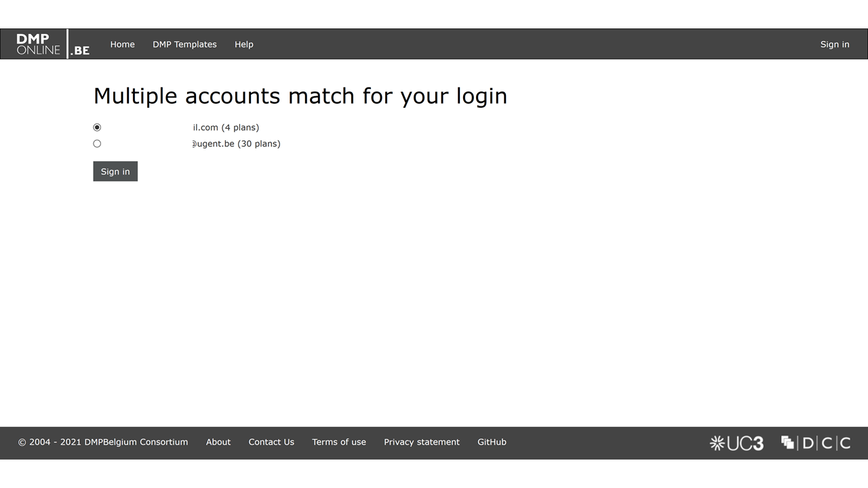The height and width of the screenshot is (488, 868).
Task: Open the DCC logo link in footer
Action: click(816, 443)
